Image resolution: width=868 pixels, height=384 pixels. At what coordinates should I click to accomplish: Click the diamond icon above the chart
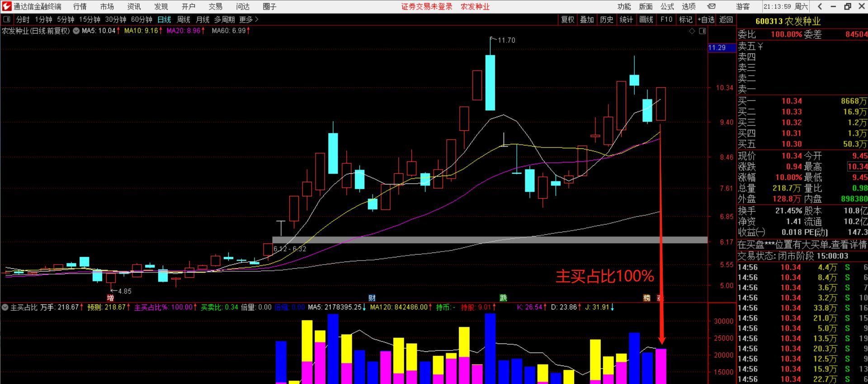(x=692, y=31)
